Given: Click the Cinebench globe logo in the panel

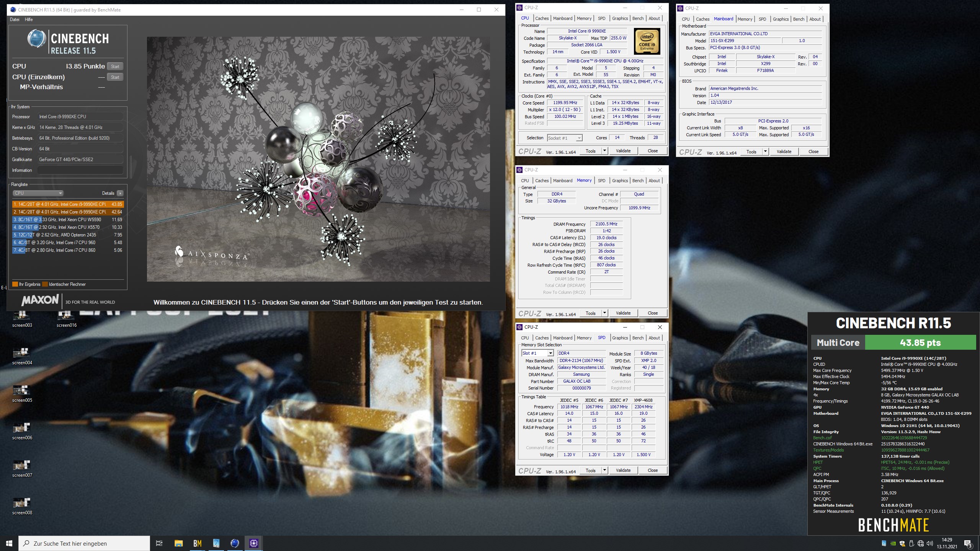Looking at the screenshot, I should [37, 38].
